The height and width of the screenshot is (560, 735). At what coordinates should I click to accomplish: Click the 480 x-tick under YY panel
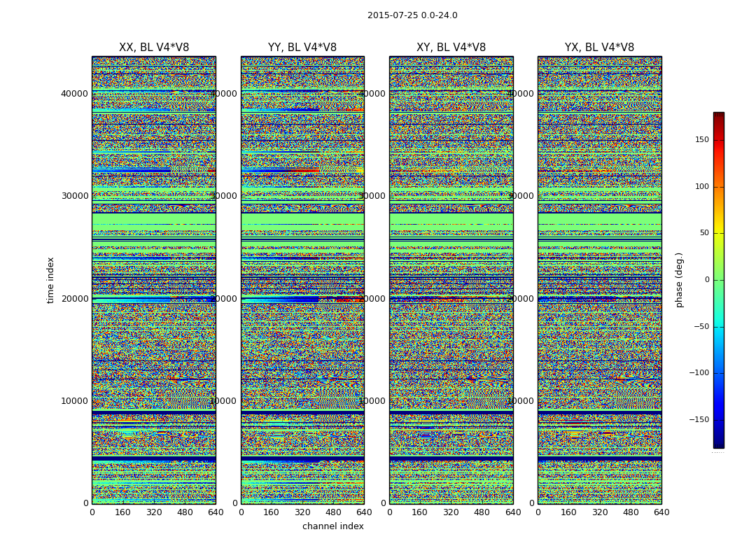click(x=334, y=512)
